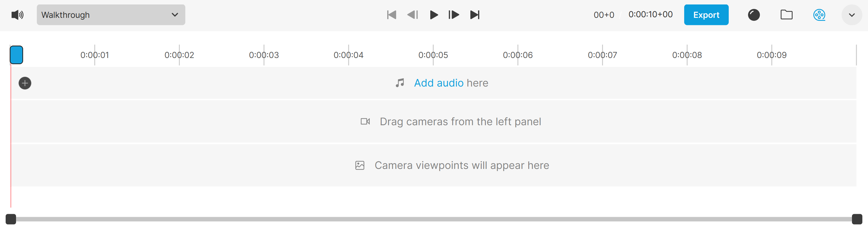
Task: Click the plus icon on audio track
Action: 25,83
